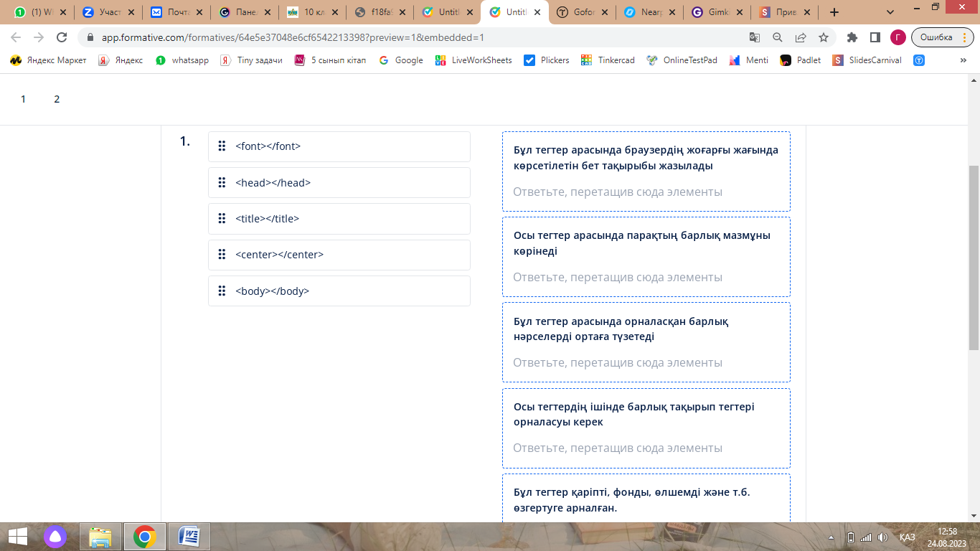Open the Extensions puzzle icon
Screen dimensions: 980x551
(852, 37)
